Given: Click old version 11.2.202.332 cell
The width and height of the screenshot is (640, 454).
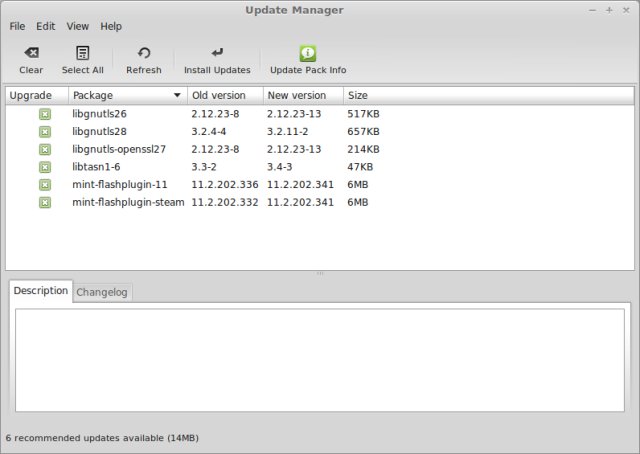Looking at the screenshot, I should tap(224, 203).
